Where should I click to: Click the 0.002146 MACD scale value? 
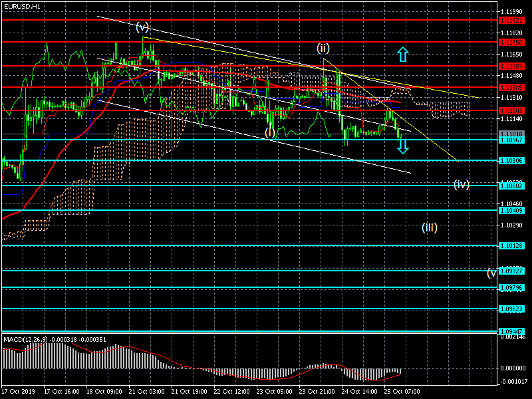(x=512, y=337)
